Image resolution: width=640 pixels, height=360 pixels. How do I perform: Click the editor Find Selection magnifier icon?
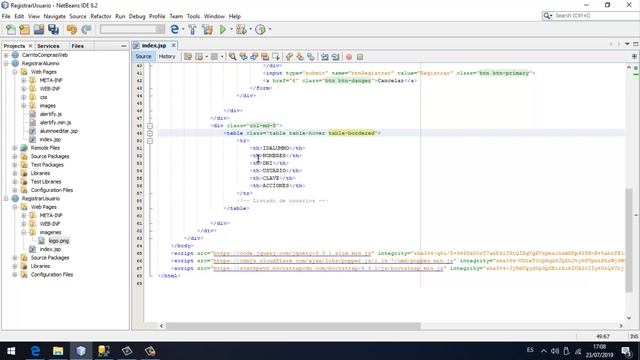[x=232, y=57]
